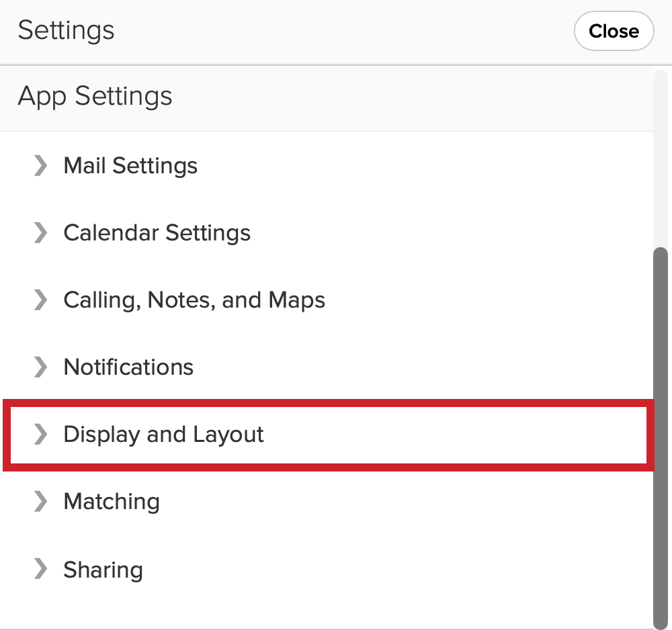Expand the Calendar Settings chevron

[39, 233]
